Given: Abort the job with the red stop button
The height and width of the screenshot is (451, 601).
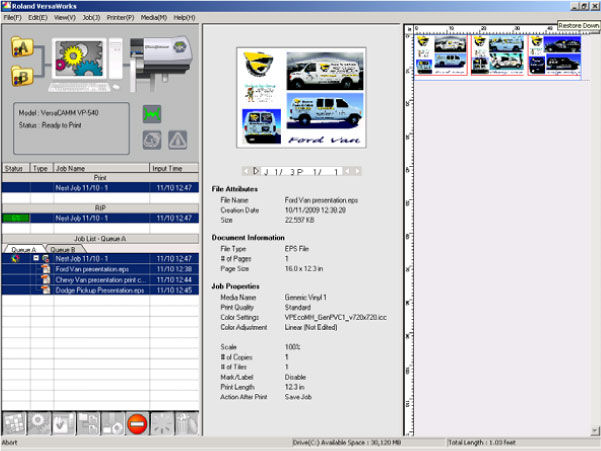Looking at the screenshot, I should pyautogui.click(x=137, y=423).
